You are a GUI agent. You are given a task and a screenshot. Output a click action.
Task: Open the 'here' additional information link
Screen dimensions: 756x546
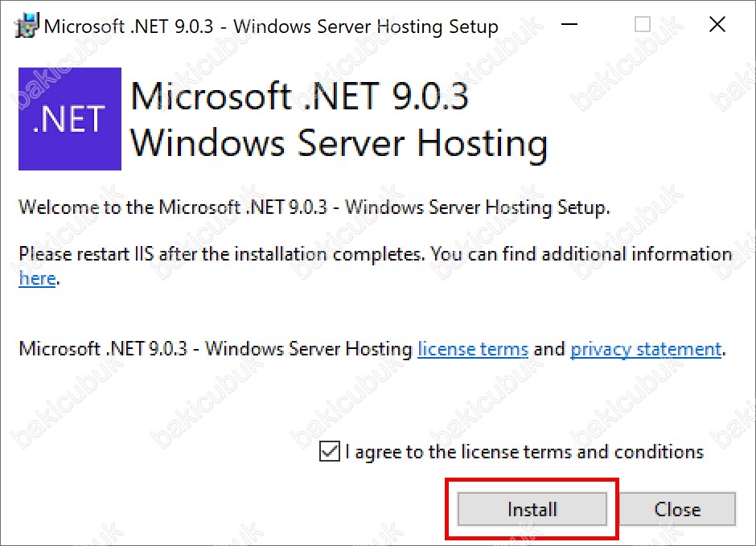click(x=37, y=278)
